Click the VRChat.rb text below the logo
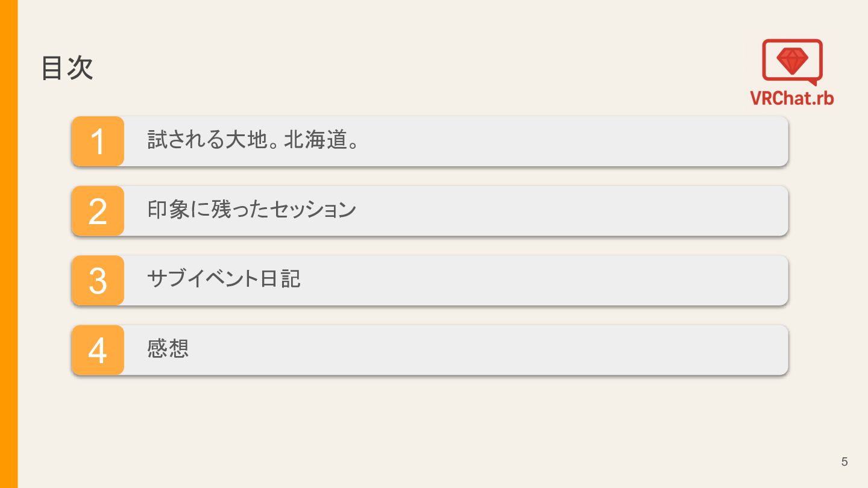Viewport: 868px width, 488px height. [792, 98]
